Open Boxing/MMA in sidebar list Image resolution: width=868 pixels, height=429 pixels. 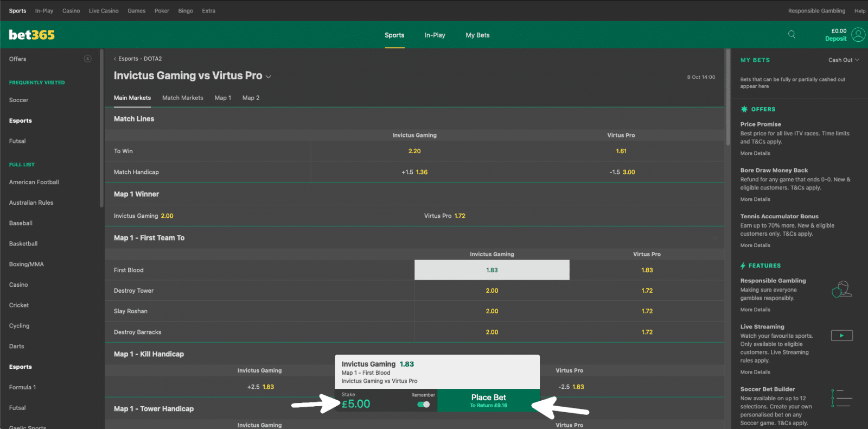[x=27, y=264]
